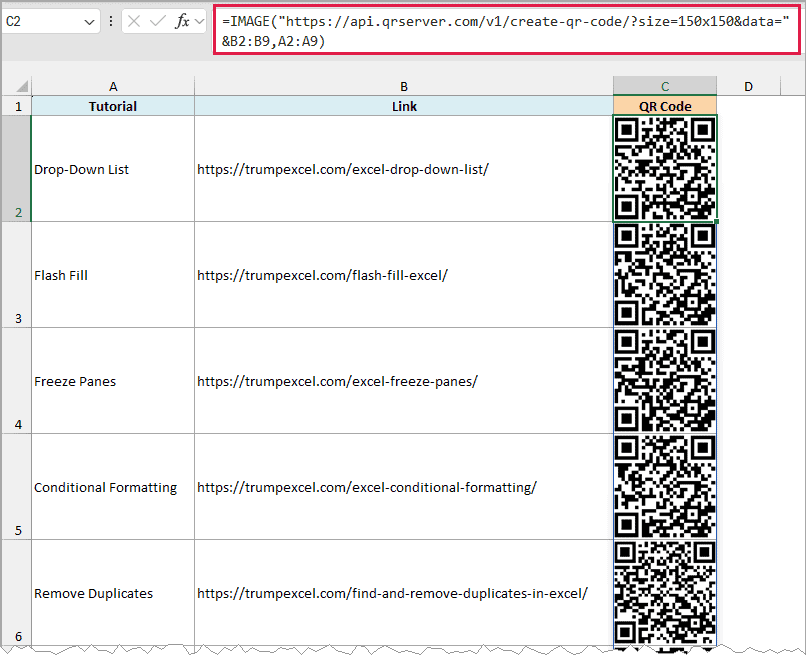Screen dimensions: 806x655
Task: Click the excel-freeze-panes URL cell
Action: pos(404,381)
